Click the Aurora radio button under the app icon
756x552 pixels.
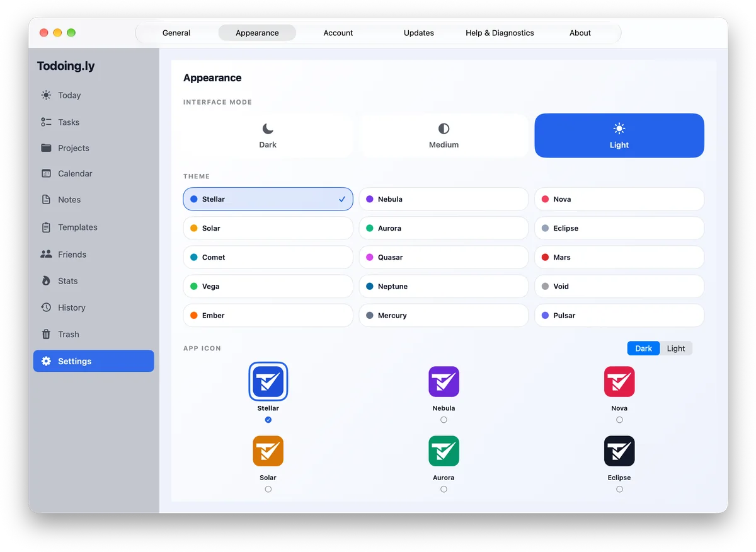coord(444,489)
